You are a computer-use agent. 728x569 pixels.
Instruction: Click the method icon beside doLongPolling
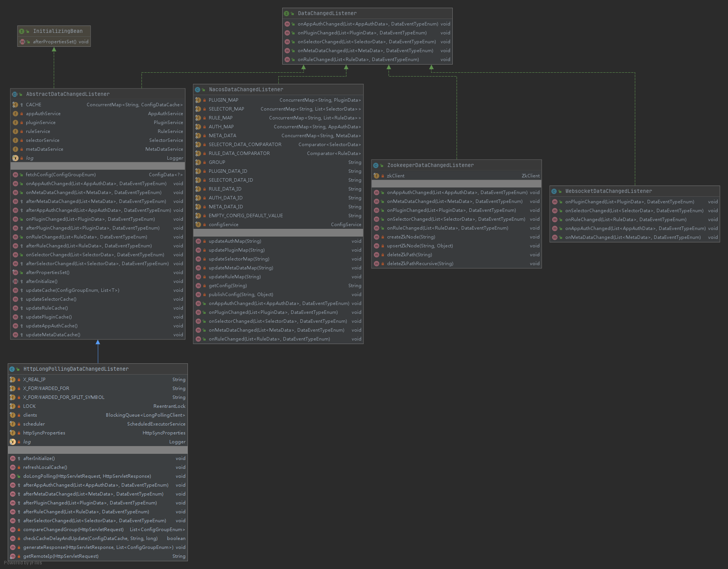(x=13, y=476)
